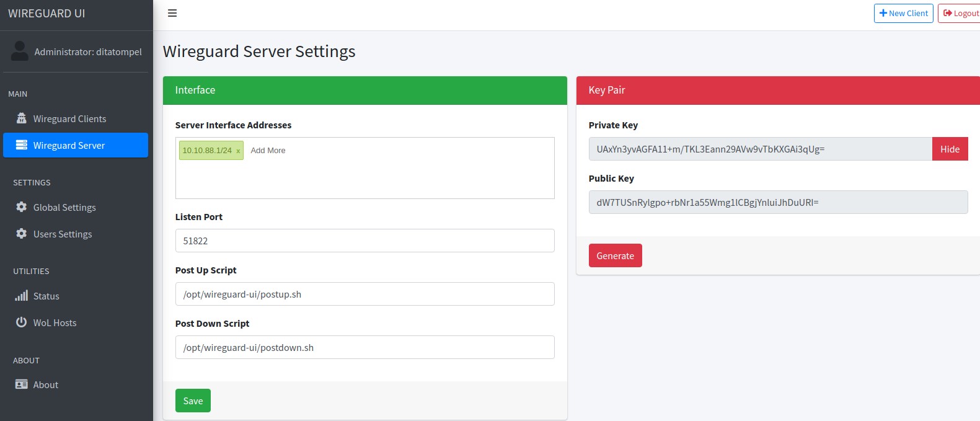Click the Wireguard Server sidebar icon

(22, 145)
